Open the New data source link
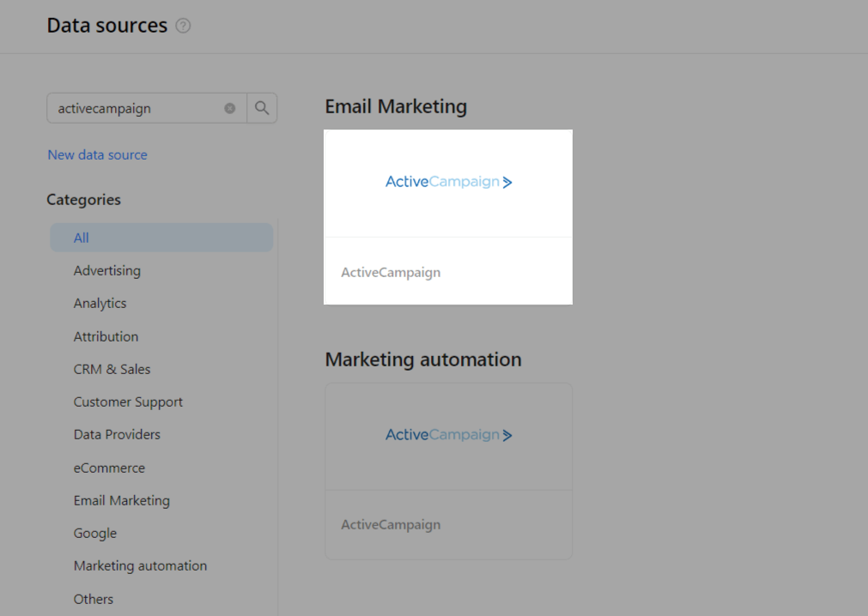 97,154
